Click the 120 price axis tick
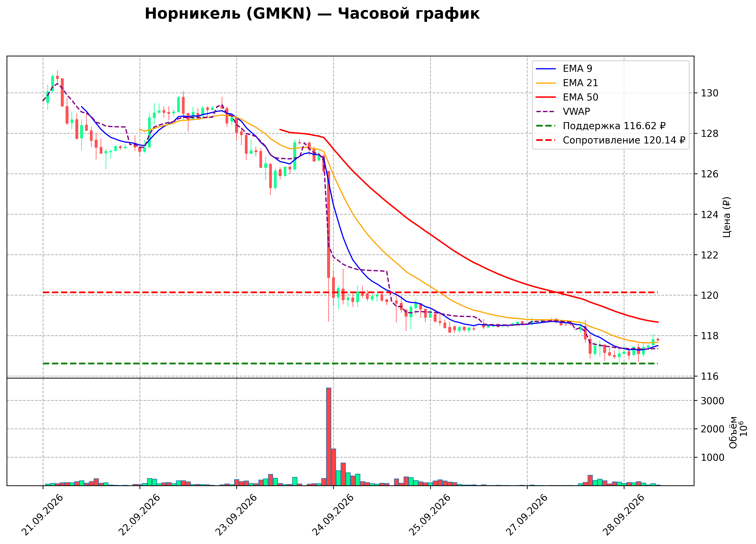Viewport: 756px width, 544px height. click(709, 296)
